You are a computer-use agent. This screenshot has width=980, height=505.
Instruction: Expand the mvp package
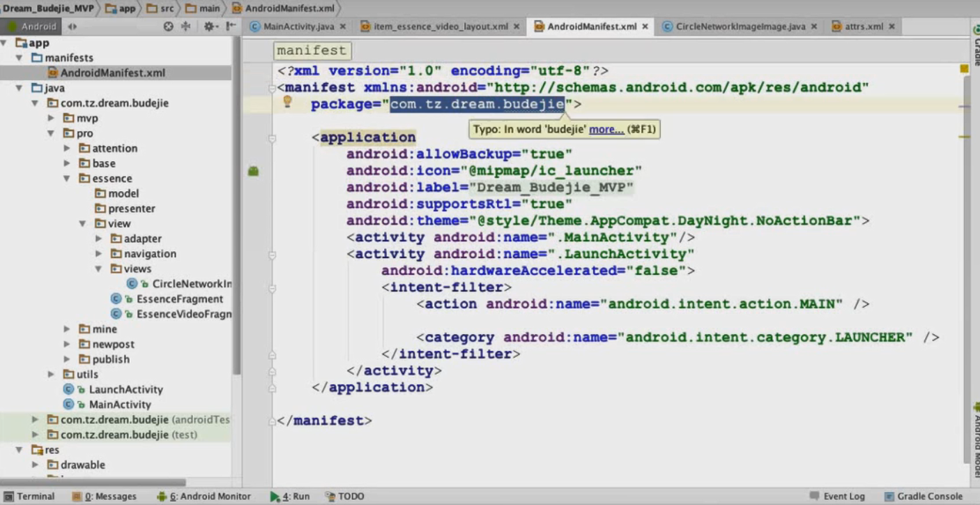coord(51,118)
